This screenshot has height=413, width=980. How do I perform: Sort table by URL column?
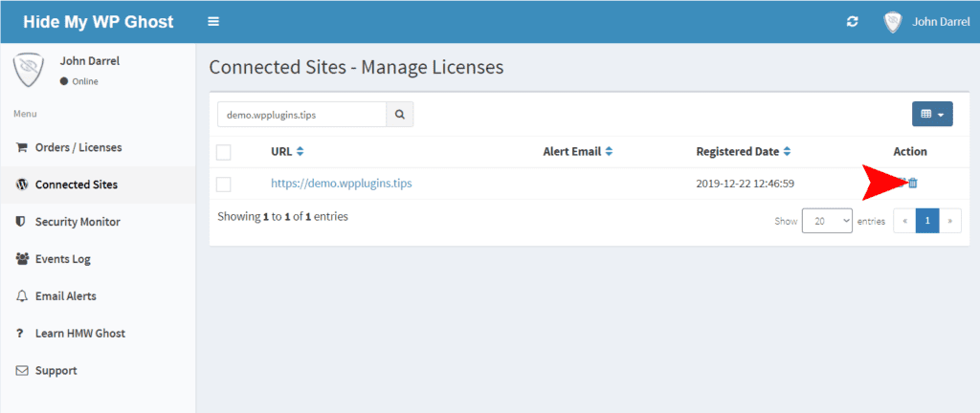pyautogui.click(x=287, y=152)
